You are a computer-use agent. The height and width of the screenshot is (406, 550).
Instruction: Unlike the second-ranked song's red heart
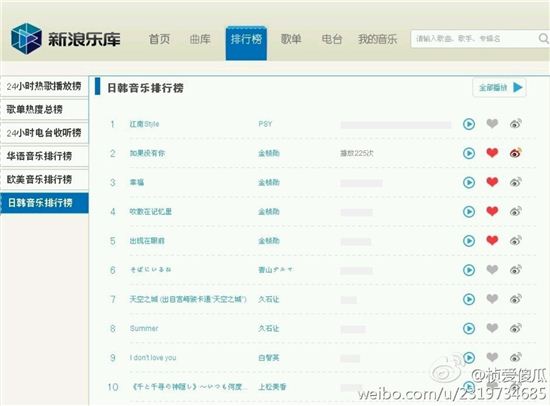[x=492, y=153]
